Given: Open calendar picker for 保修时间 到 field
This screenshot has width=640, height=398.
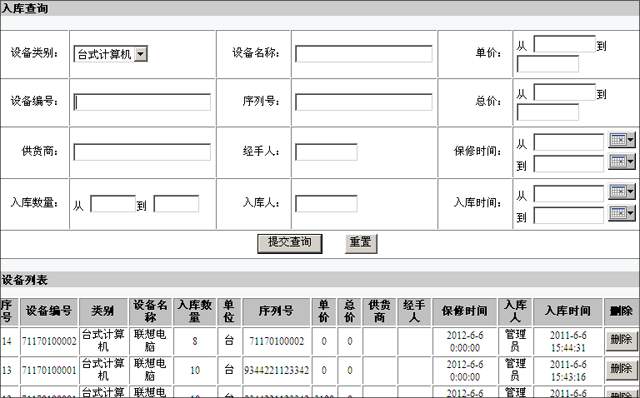Looking at the screenshot, I should [622, 162].
